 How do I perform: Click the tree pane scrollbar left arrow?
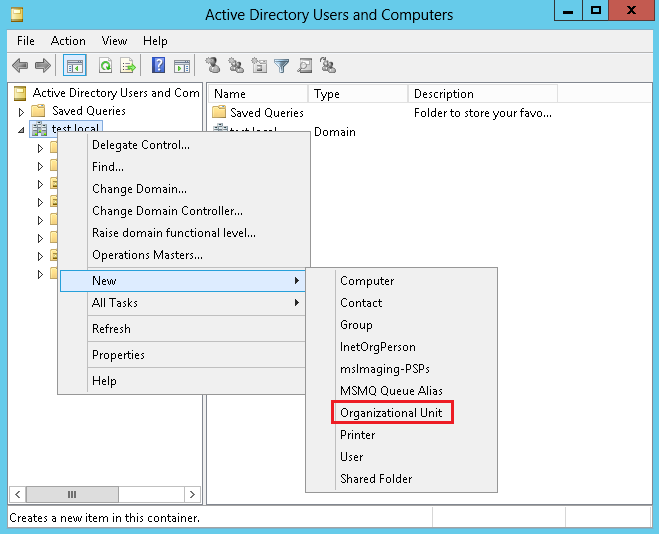click(x=17, y=494)
